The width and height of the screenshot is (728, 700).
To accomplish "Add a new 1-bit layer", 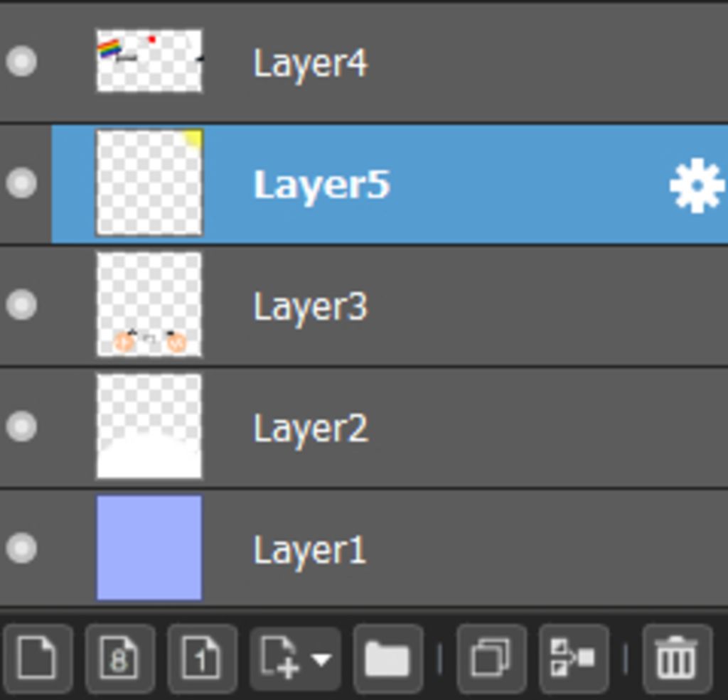I will pos(202,659).
